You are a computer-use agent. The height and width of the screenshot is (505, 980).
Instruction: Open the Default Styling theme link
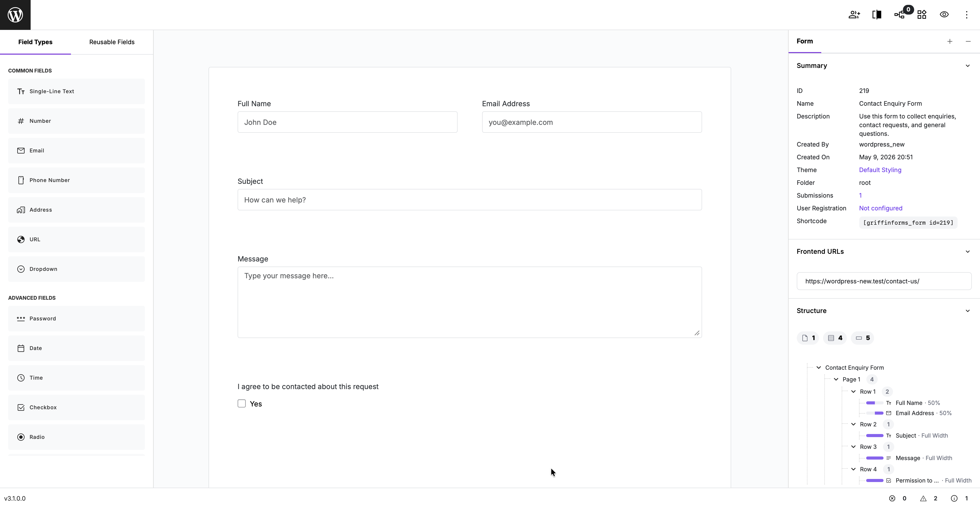(x=880, y=170)
